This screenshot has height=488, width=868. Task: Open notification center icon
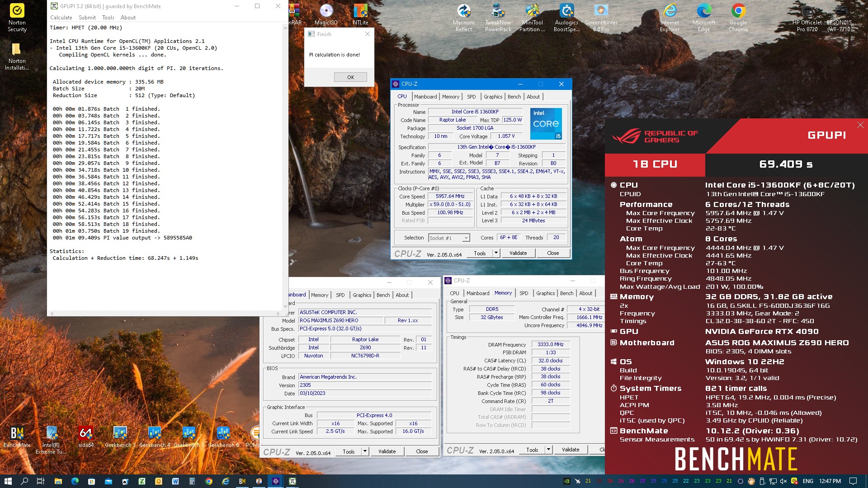click(x=853, y=481)
